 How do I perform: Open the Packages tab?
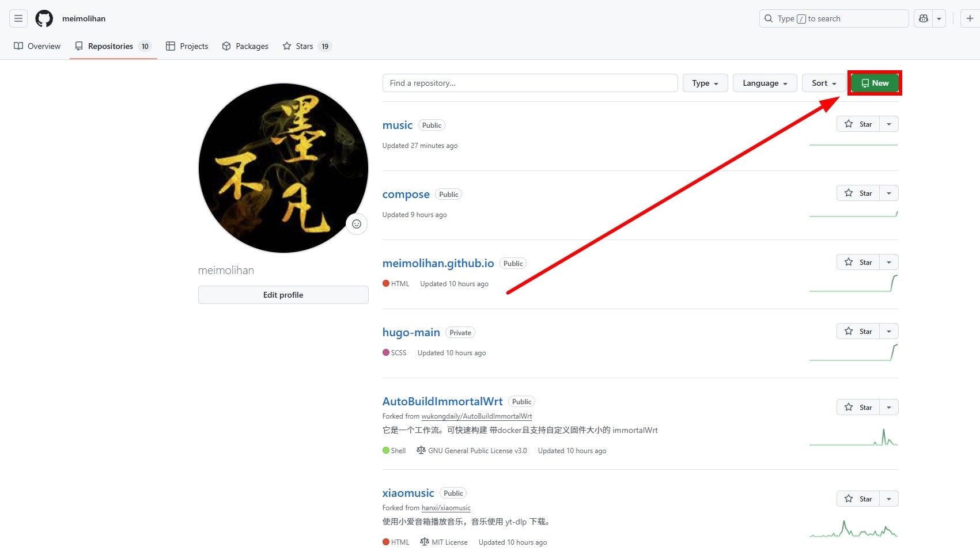tap(245, 46)
